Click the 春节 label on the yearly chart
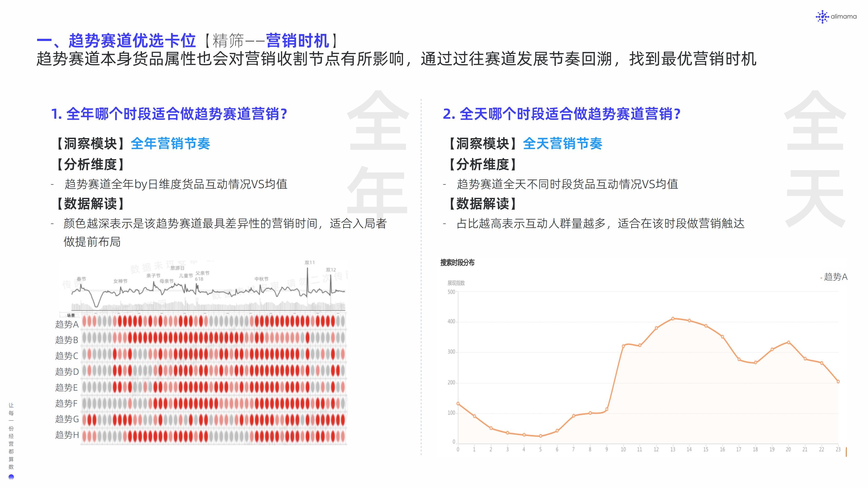This screenshot has width=868, height=488. tap(81, 279)
